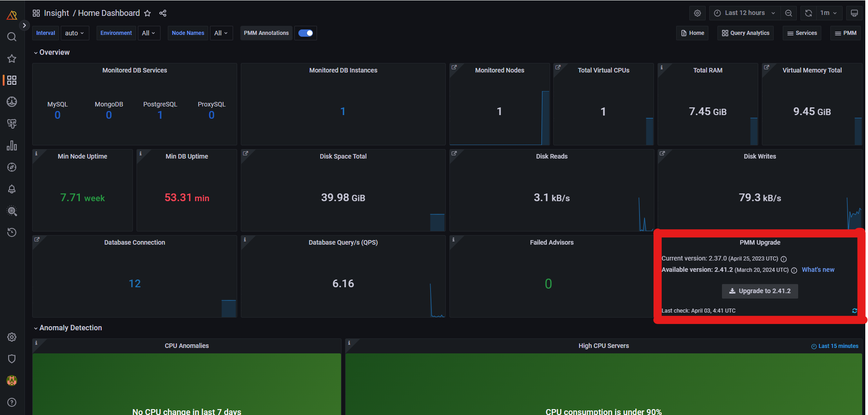Open the dashboard grid icon beside Insight

click(36, 13)
